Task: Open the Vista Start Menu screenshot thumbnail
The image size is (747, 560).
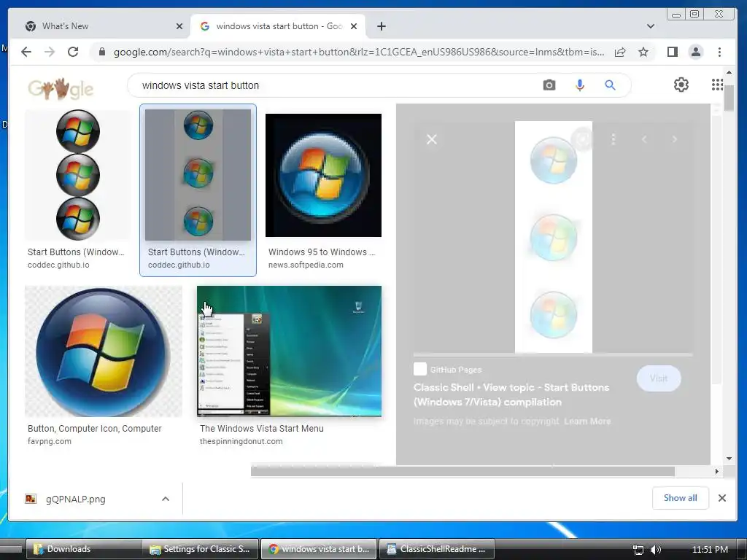Action: (289, 351)
